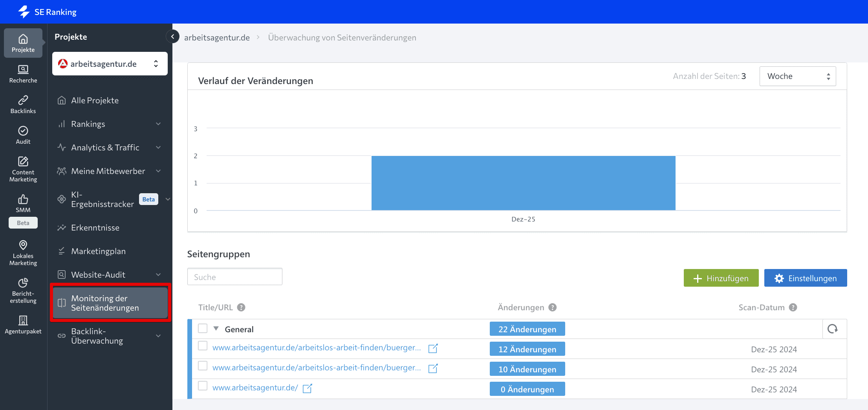Open the first arbeitslos-arbeit-finden/buerger URL link
The width and height of the screenshot is (868, 410).
click(x=317, y=348)
